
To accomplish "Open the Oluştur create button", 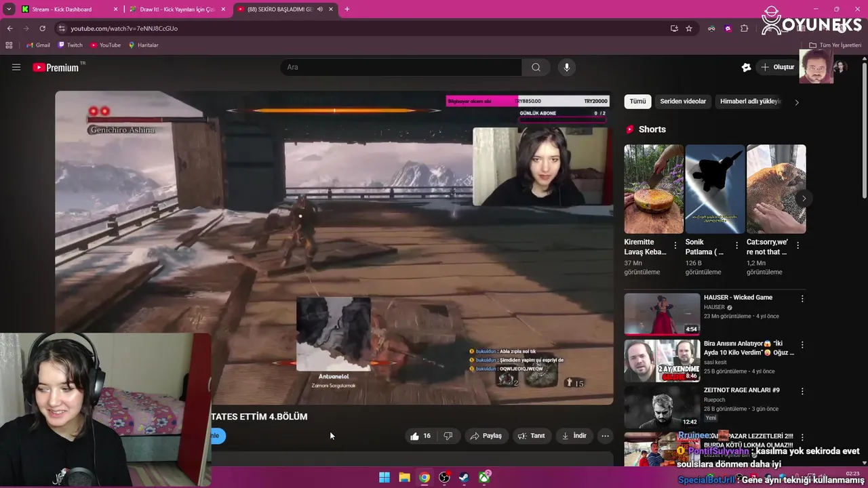I will (777, 67).
